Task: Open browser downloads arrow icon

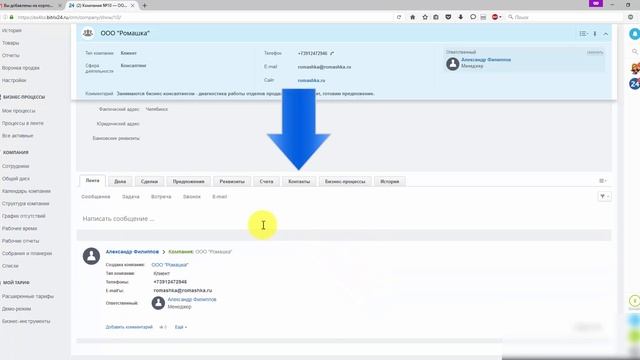Action: (460, 17)
